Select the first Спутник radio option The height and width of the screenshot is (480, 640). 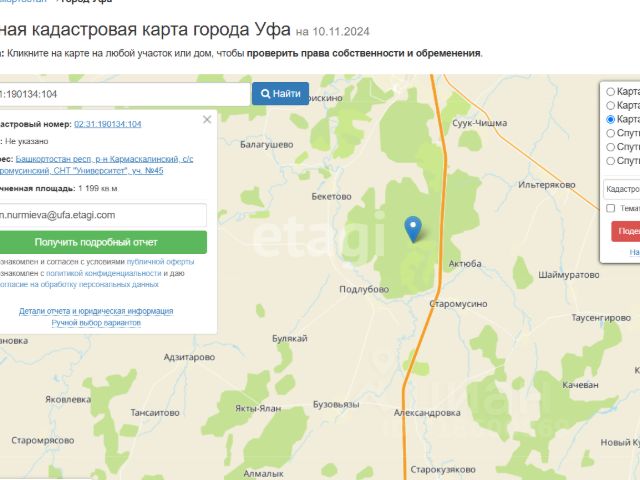(x=610, y=133)
